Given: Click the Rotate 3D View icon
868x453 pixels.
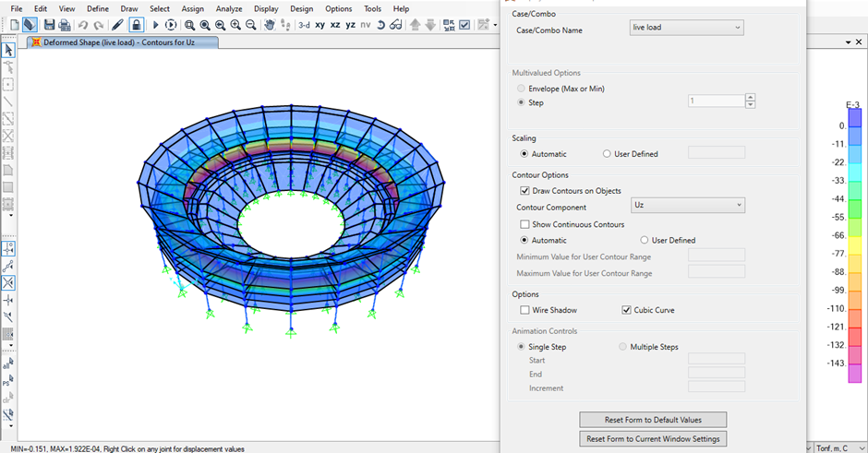Looking at the screenshot, I should [380, 25].
